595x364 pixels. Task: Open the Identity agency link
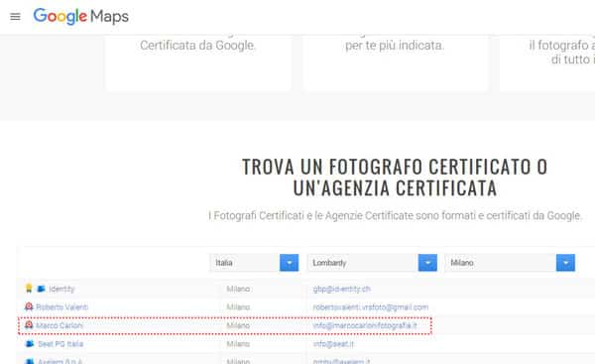[x=61, y=290]
